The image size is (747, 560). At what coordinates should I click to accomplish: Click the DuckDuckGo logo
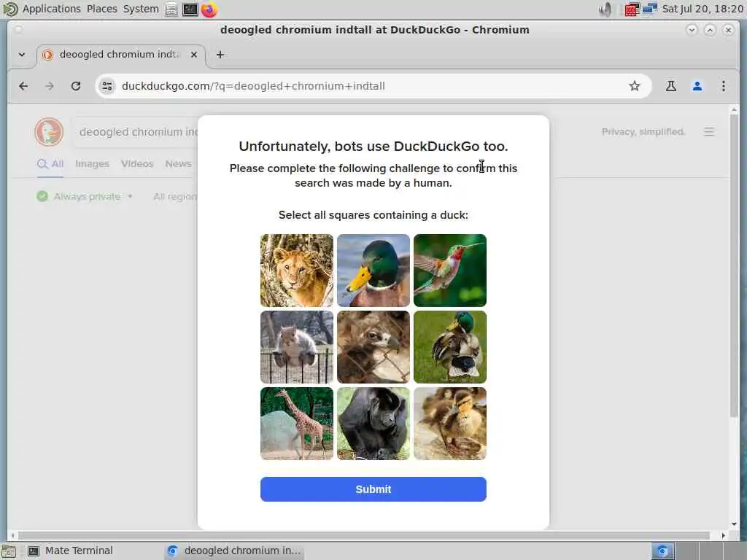click(x=49, y=132)
